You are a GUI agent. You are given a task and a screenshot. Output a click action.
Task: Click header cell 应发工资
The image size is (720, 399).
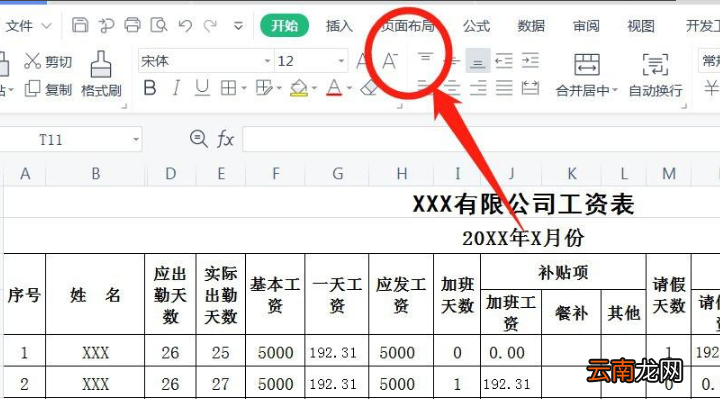[x=401, y=294]
